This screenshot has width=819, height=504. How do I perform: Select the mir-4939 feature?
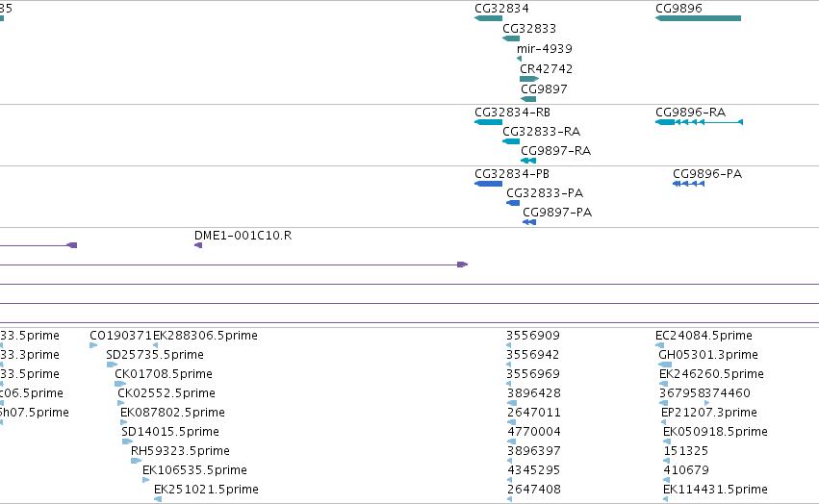point(545,49)
